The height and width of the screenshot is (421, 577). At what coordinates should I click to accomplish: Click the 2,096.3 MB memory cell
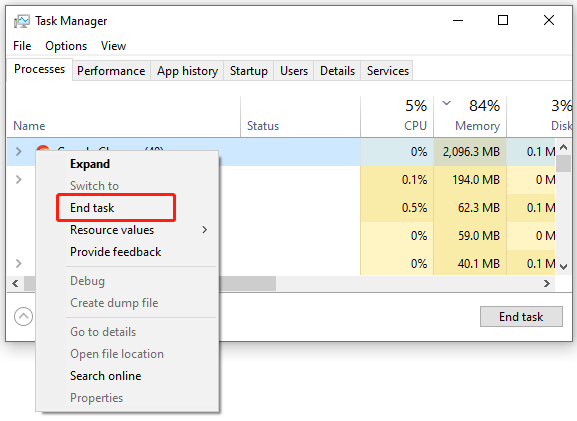470,152
